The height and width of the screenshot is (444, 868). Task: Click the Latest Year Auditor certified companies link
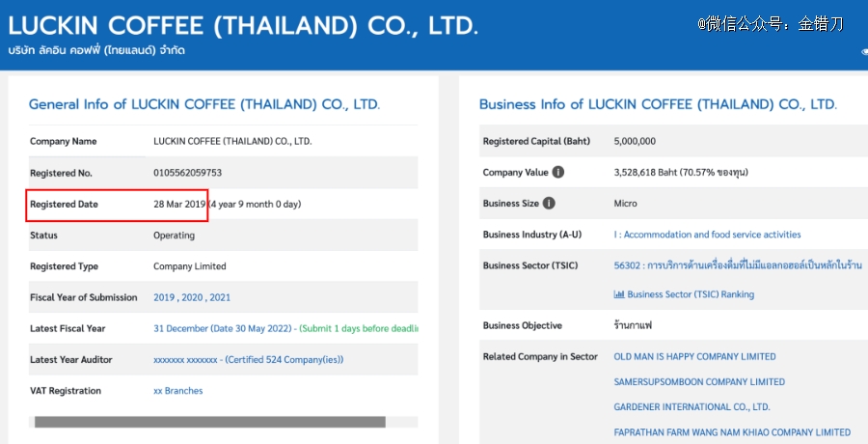(249, 360)
